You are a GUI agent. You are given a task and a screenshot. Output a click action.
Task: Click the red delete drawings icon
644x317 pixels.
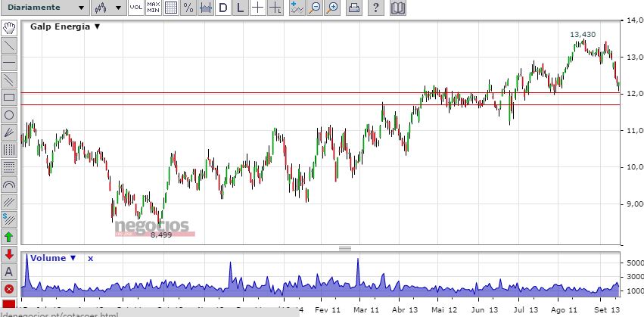9,289
